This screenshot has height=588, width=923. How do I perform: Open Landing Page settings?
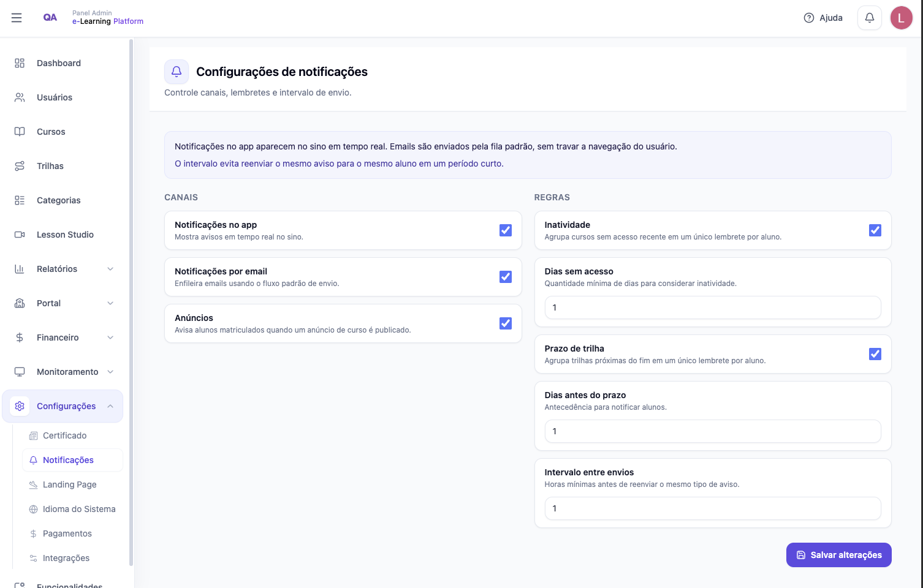coord(72,484)
